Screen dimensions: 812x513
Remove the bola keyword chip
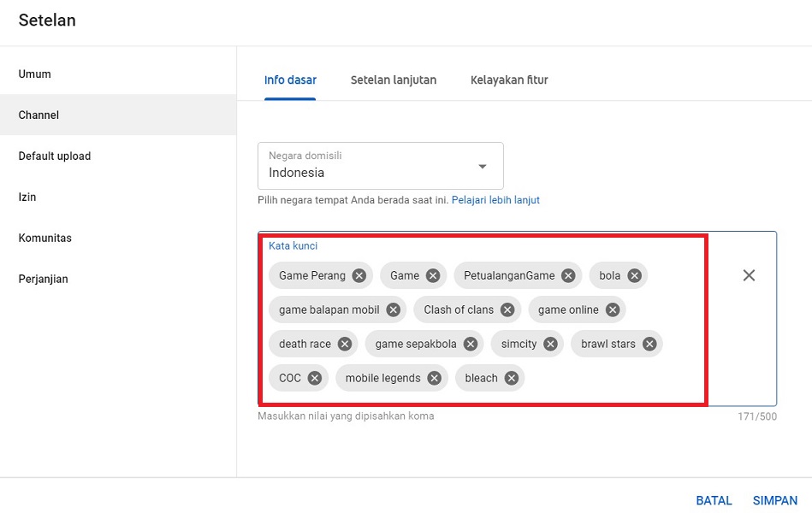[x=634, y=275]
